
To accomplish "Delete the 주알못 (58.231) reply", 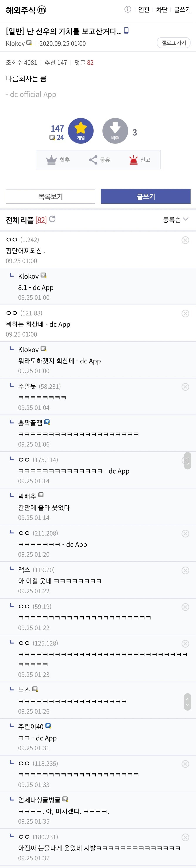I will [185, 387].
